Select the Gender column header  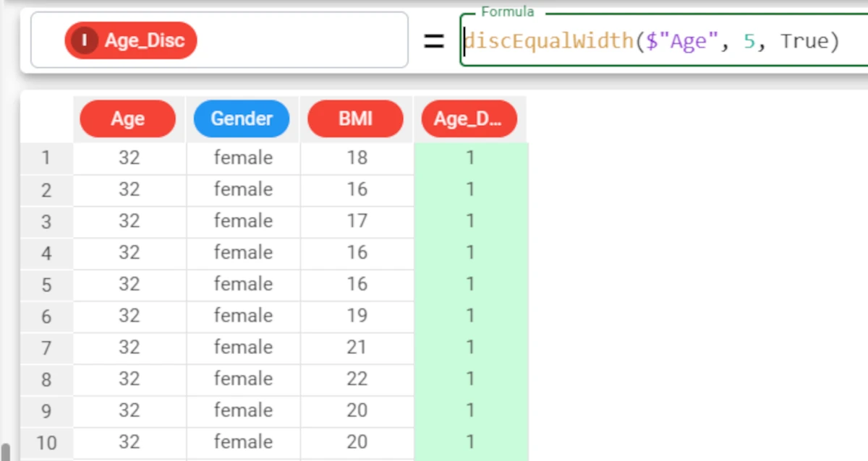[242, 119]
